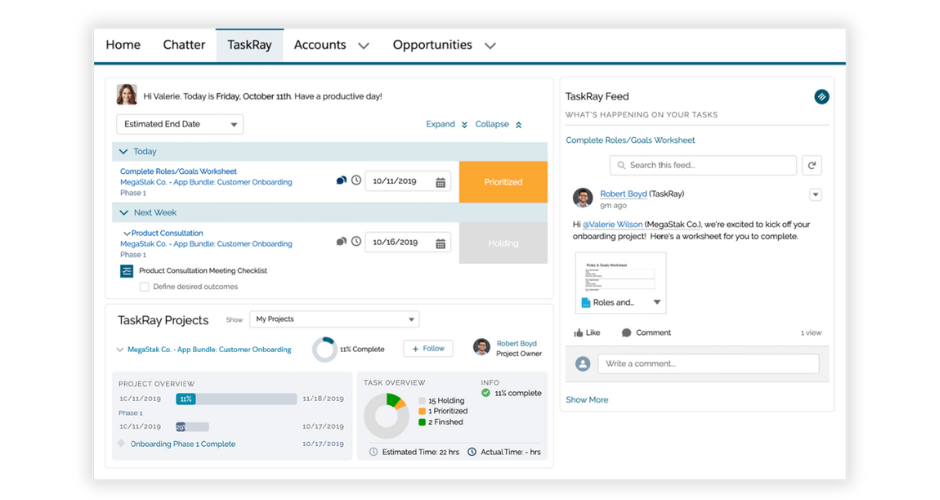This screenshot has height=500, width=940.
Task: Open Roles and... attachment dropdown arrow
Action: [657, 302]
